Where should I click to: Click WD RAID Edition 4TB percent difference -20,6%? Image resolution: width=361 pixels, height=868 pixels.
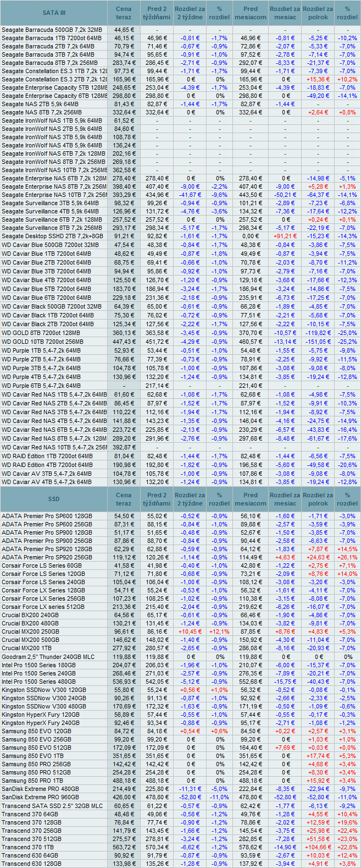click(347, 465)
